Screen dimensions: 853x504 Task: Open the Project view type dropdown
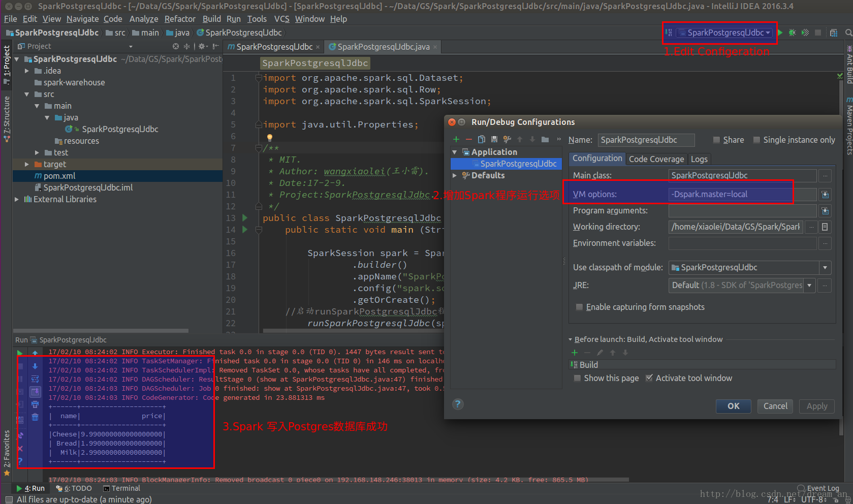point(131,46)
